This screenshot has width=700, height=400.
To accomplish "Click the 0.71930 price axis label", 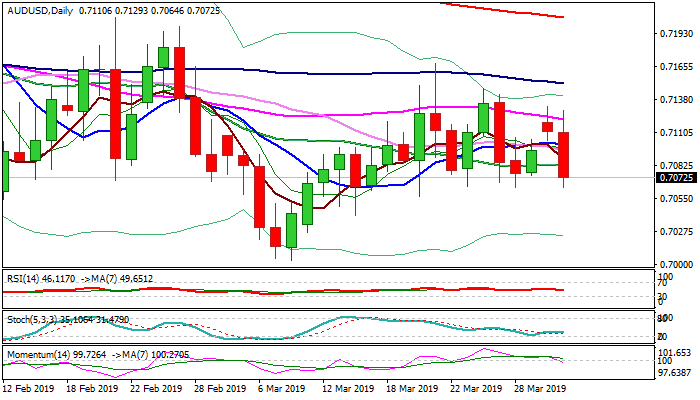I will click(x=676, y=34).
